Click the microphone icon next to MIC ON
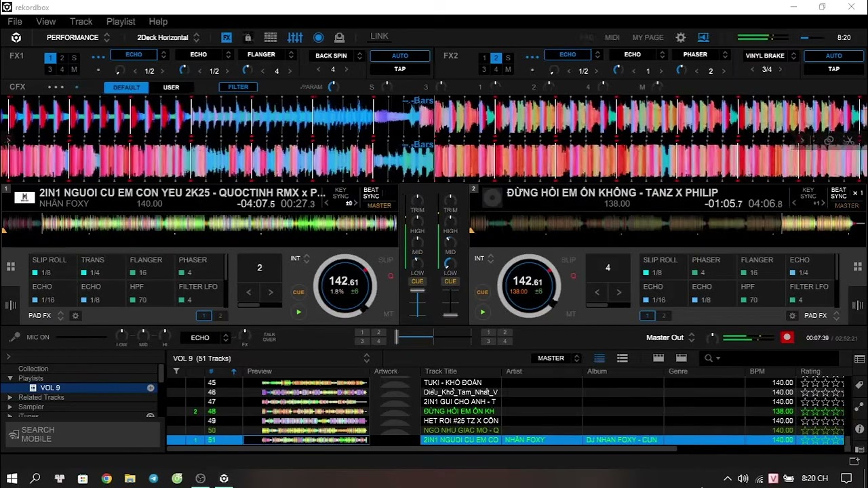Screen dimensions: 868x488 (x=14, y=337)
